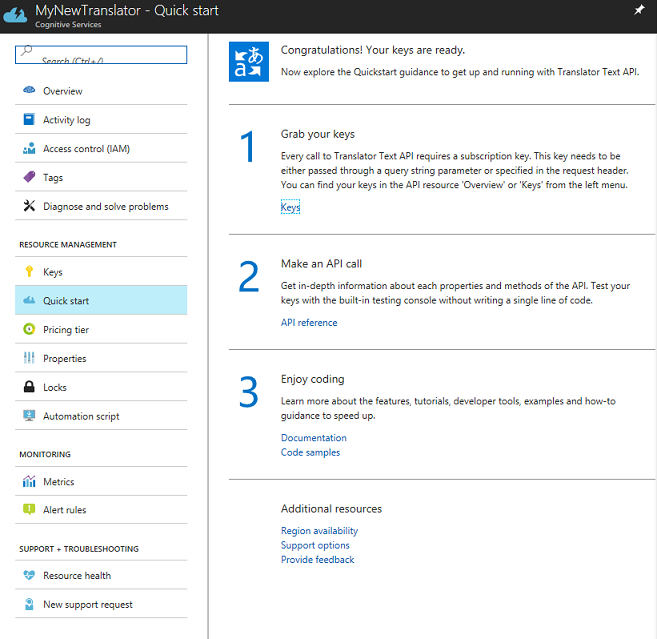Click the yellow Keys icon in the sidebar
657x639 pixels.
pos(28,272)
